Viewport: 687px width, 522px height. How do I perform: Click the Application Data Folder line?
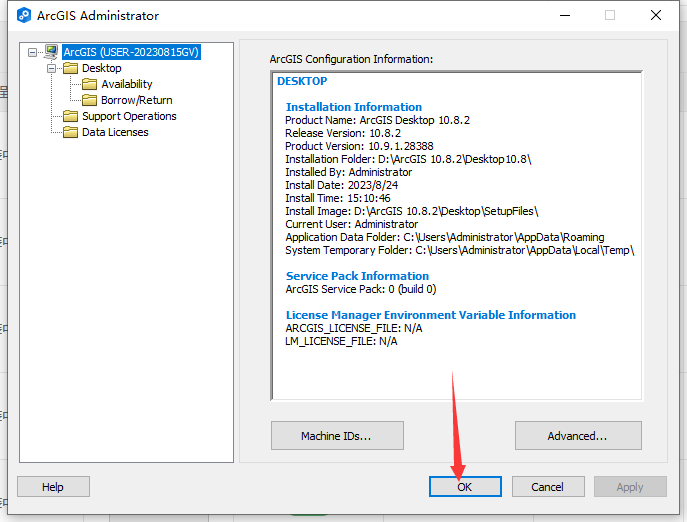445,237
